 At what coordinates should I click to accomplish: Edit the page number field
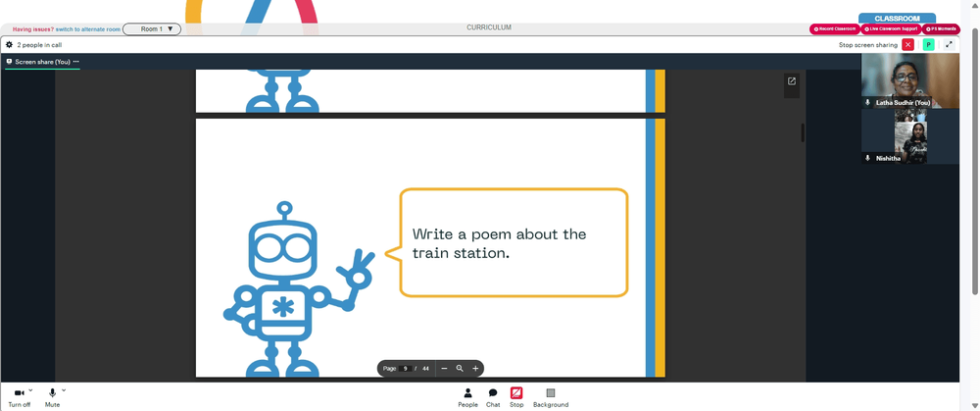tap(405, 369)
